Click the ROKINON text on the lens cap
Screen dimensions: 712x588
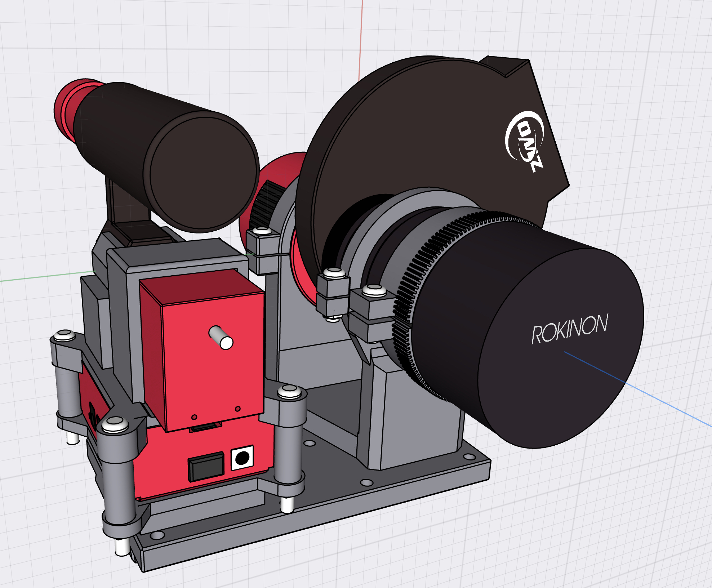pyautogui.click(x=570, y=329)
